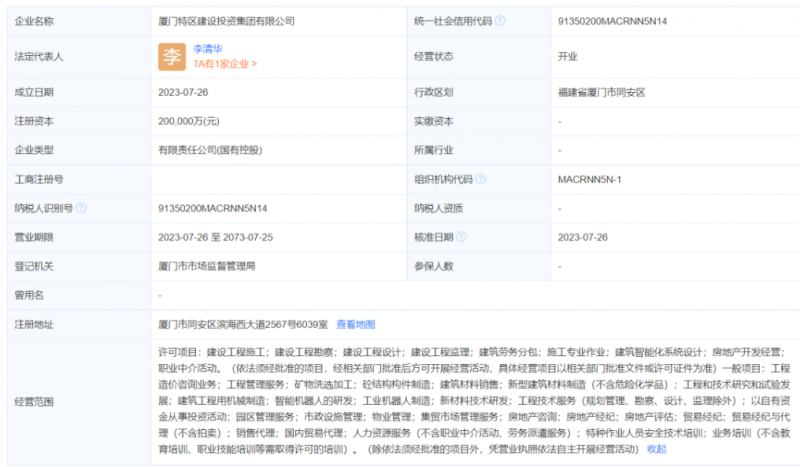
Task: Click help icon beside 统一社会信用代码
Action: coord(500,20)
